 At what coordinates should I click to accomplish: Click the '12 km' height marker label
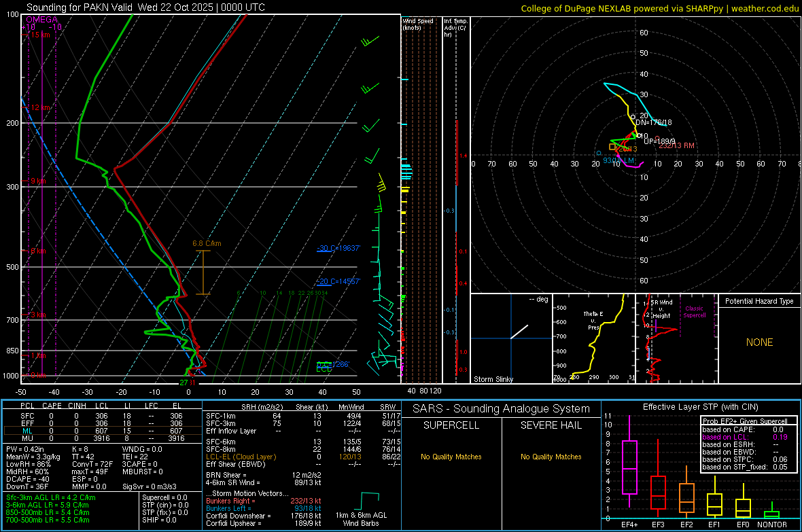41,107
